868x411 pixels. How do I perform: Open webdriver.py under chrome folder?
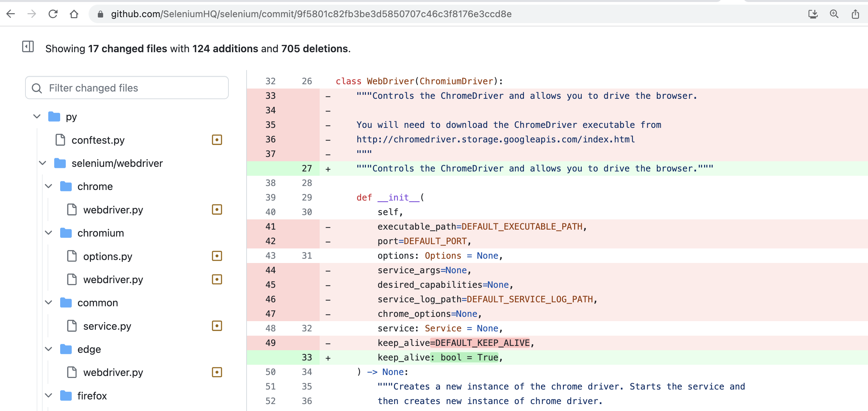113,209
